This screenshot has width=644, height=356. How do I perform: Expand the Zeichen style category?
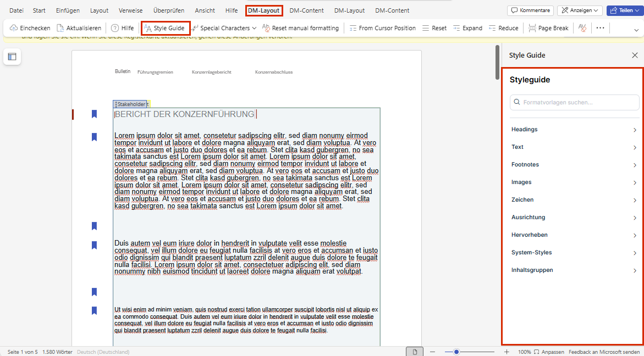575,200
